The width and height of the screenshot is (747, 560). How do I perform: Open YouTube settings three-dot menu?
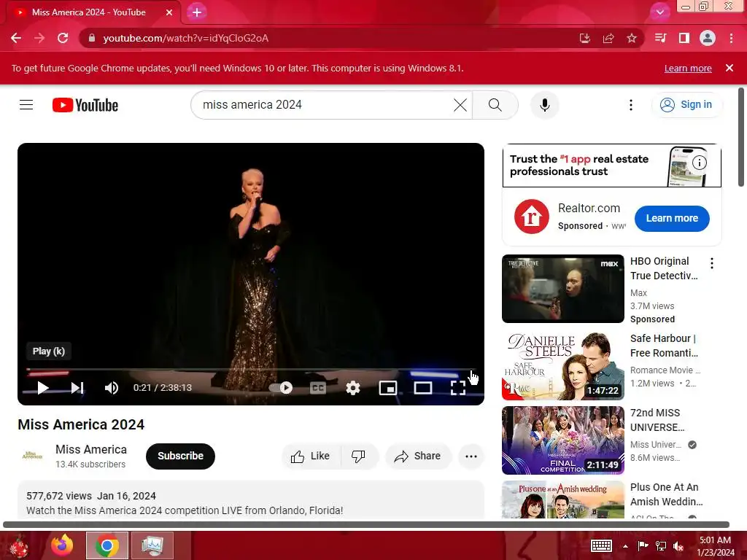631,105
